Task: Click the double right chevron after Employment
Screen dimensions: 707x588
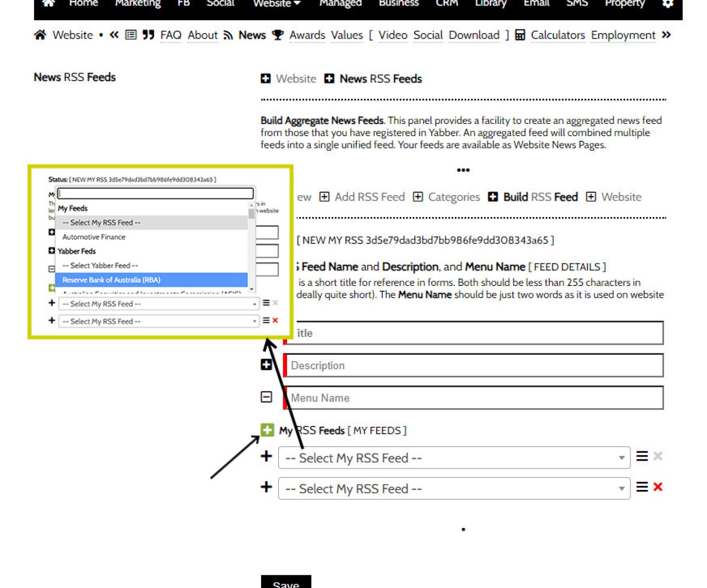Action: point(666,35)
